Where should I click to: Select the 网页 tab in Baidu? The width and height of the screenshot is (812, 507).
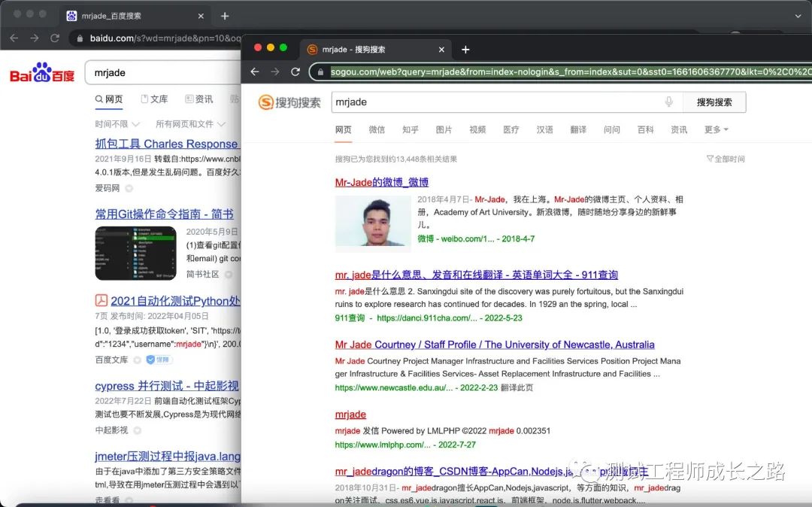pos(109,99)
